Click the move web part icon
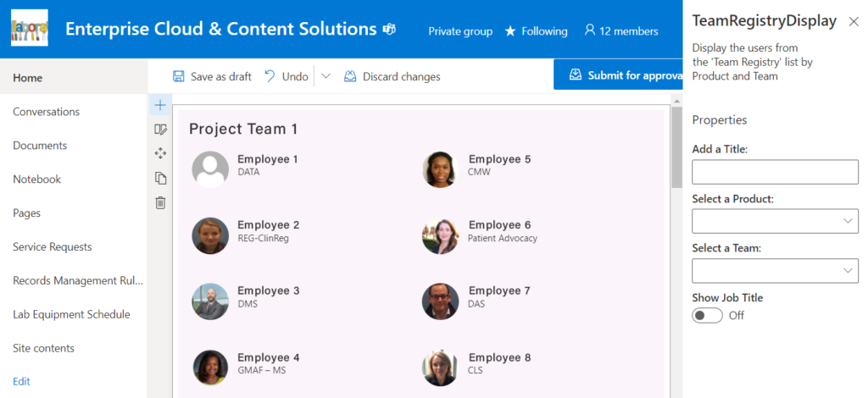This screenshot has width=868, height=398. 160,153
